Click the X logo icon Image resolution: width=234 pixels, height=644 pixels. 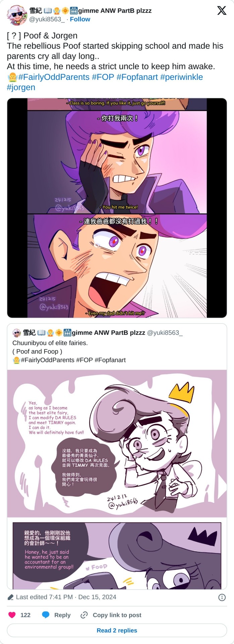tap(222, 11)
